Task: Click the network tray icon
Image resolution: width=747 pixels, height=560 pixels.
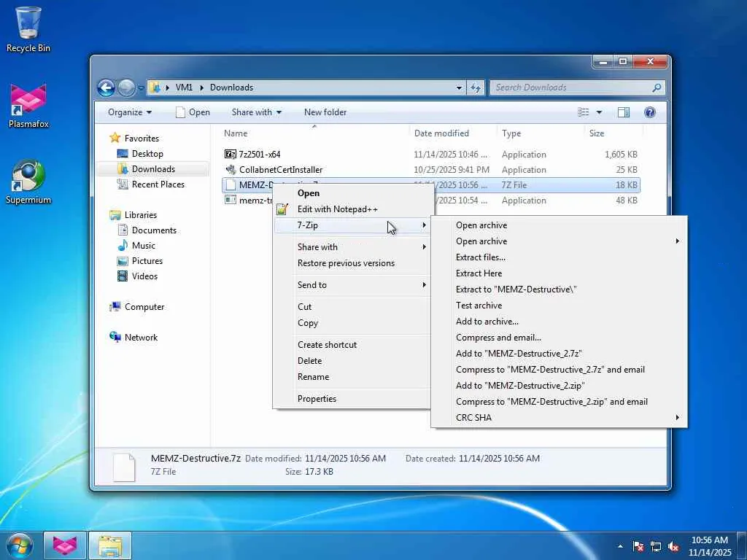Action: tap(656, 546)
